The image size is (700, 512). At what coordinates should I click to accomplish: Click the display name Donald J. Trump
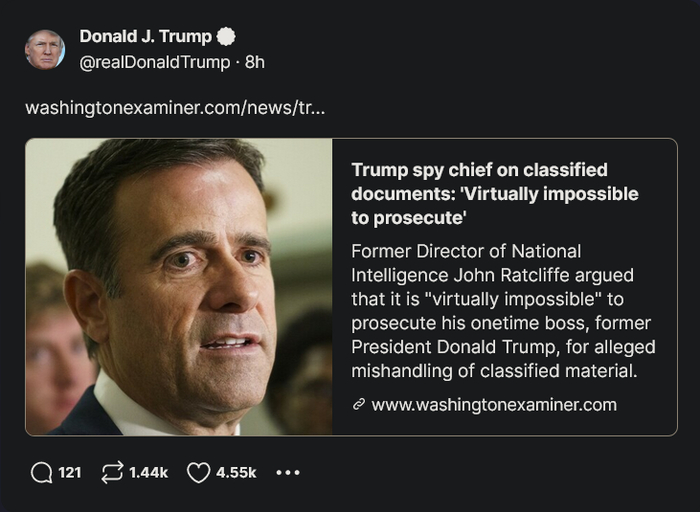coord(145,37)
